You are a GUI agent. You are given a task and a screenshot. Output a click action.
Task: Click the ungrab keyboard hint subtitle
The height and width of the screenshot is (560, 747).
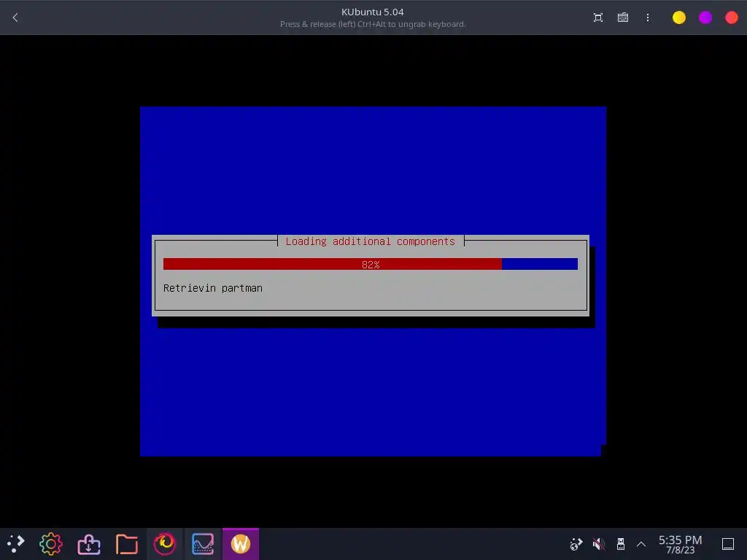pyautogui.click(x=373, y=24)
